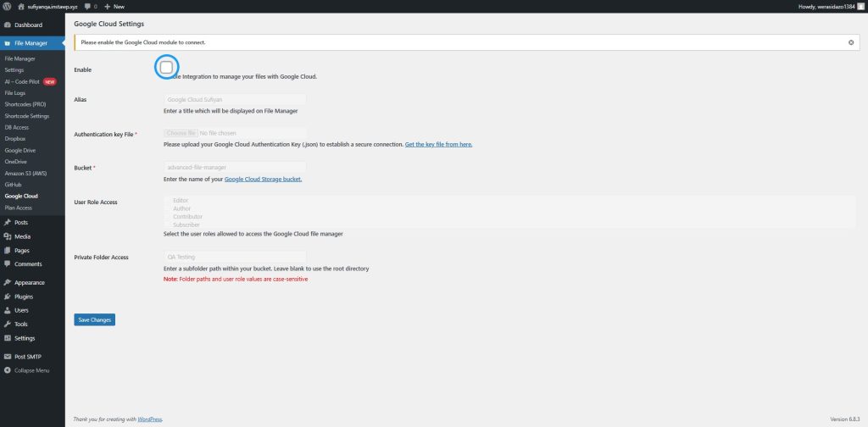The width and height of the screenshot is (868, 427).
Task: Click the Posts pin icon
Action: pyautogui.click(x=8, y=222)
